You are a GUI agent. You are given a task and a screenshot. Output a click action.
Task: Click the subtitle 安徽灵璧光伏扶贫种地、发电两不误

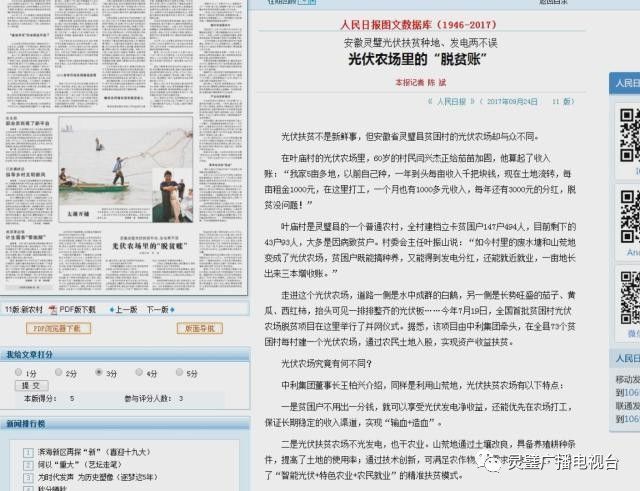point(420,42)
